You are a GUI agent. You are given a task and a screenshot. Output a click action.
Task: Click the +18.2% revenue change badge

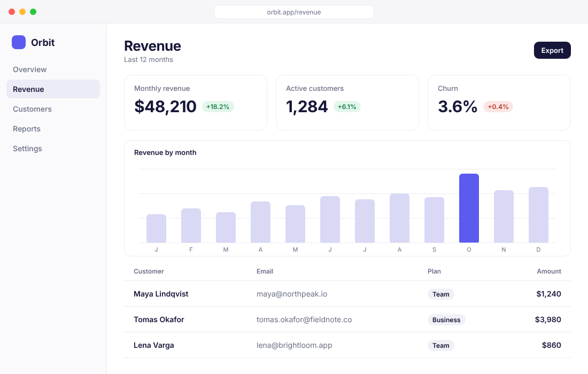[218, 107]
